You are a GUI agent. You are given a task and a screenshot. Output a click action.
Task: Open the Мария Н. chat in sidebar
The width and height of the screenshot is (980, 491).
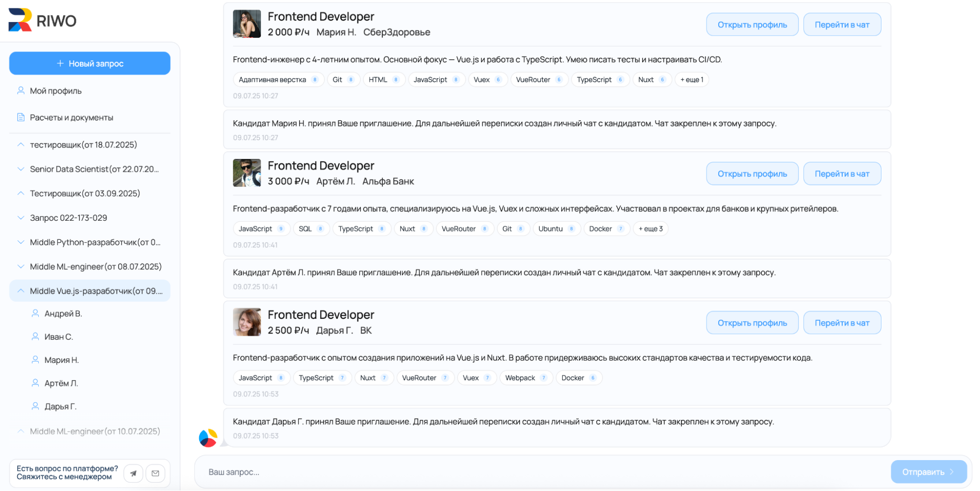pos(61,360)
